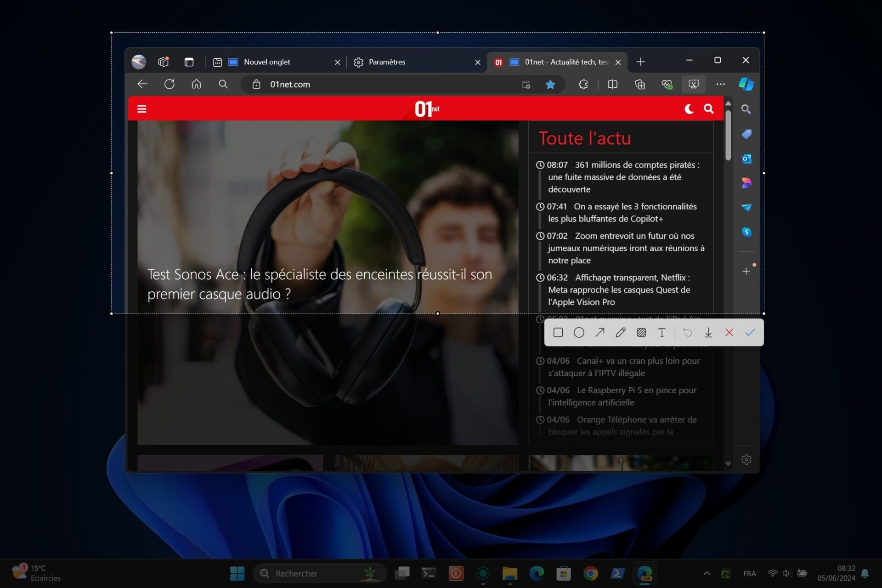
Task: Open the browser three-dots menu
Action: pyautogui.click(x=720, y=85)
